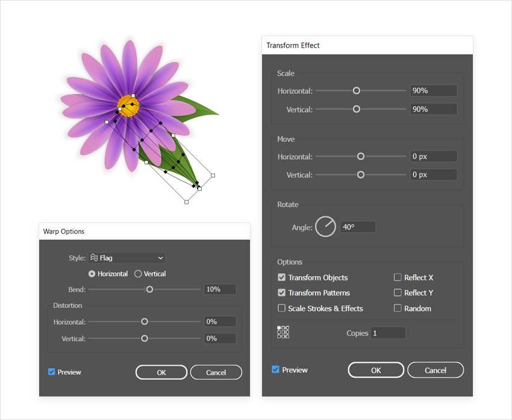Screen dimensions: 512x420
Task: Enable the Reflect X checkbox
Action: [x=398, y=278]
